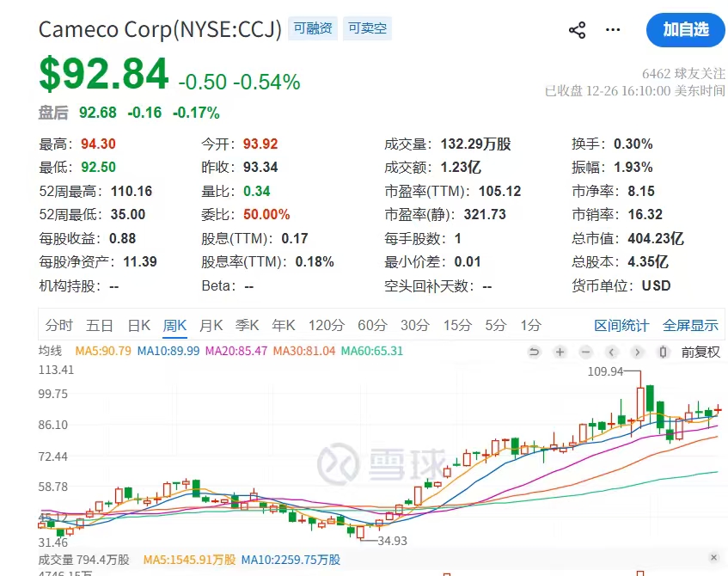Click the 成交额 value 1.23亿

point(461,168)
